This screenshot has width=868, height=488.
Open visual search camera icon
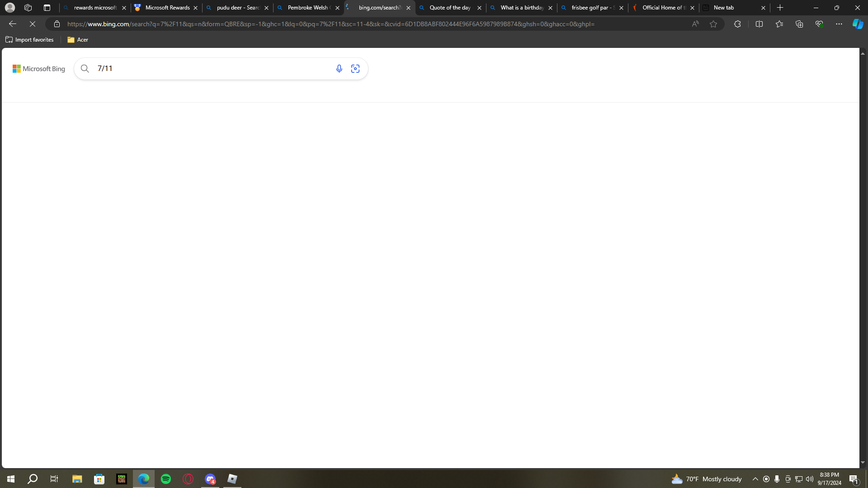[x=355, y=69]
